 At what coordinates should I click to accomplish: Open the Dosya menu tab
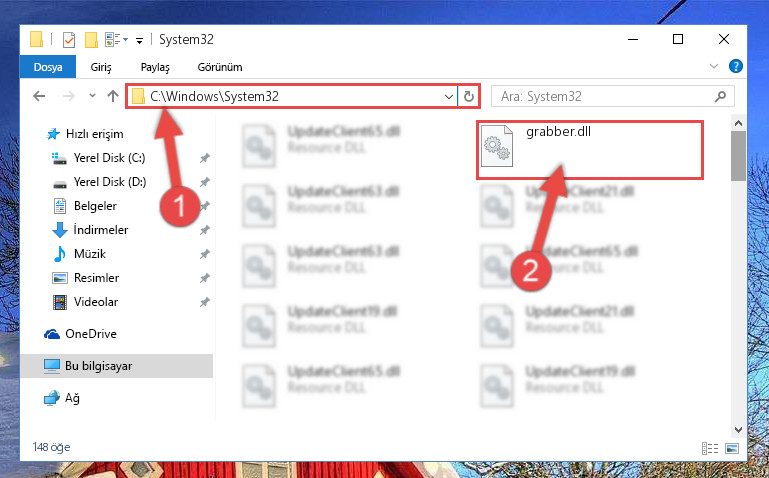click(x=48, y=67)
